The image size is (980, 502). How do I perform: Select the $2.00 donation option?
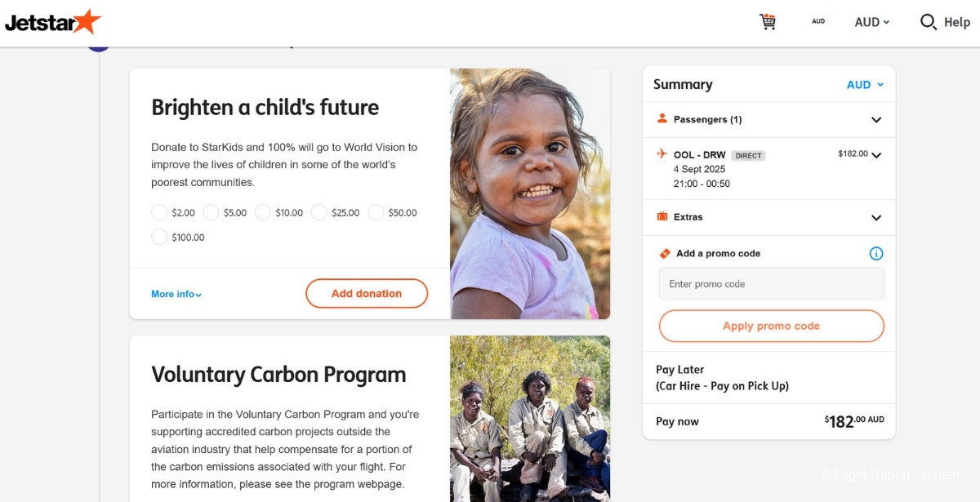click(159, 212)
